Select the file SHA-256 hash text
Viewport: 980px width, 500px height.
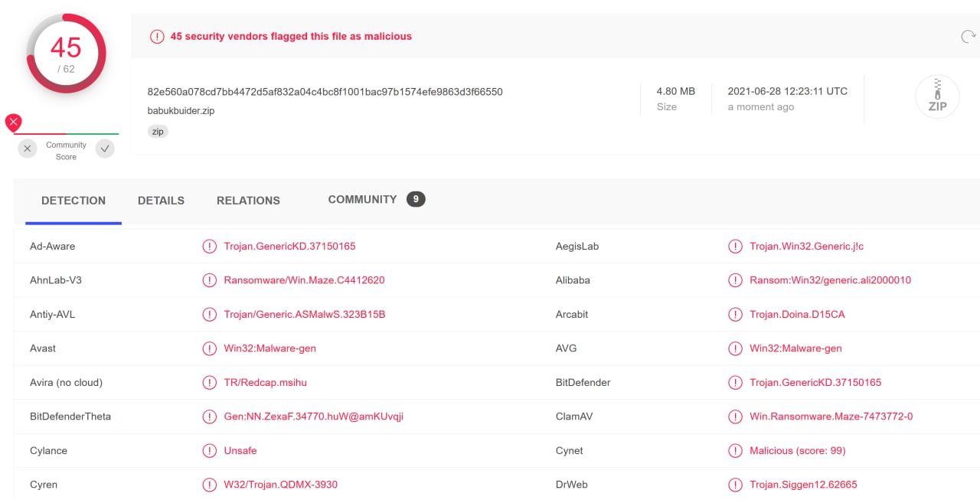click(325, 92)
